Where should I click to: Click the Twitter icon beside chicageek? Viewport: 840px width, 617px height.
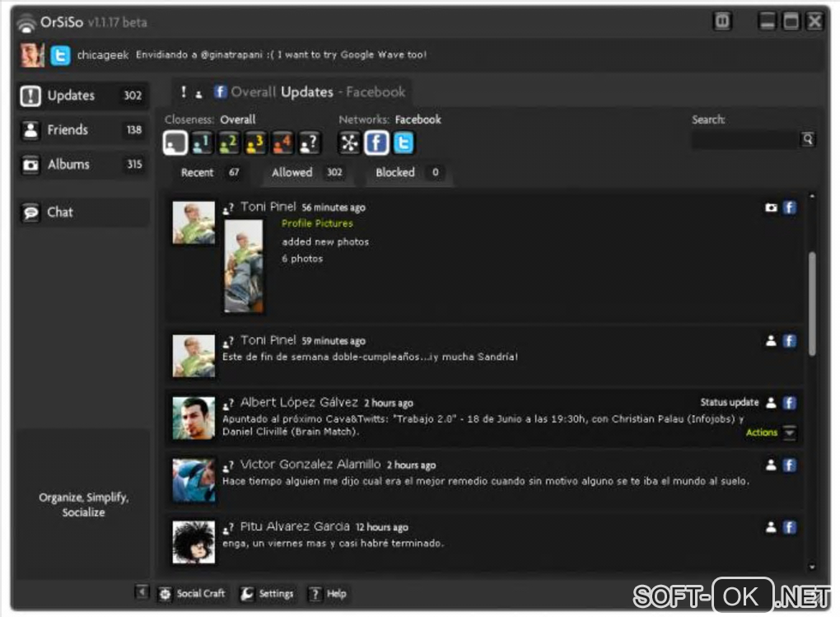pos(61,55)
